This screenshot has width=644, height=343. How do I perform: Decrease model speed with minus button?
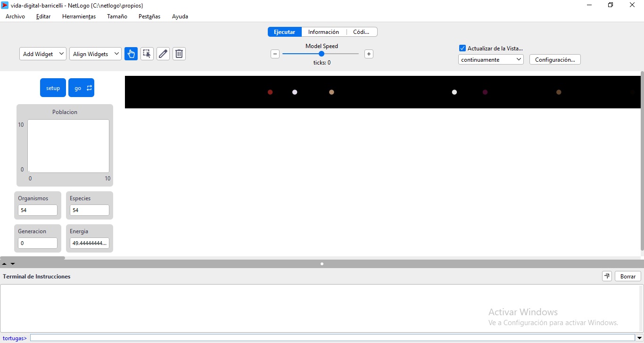(275, 54)
